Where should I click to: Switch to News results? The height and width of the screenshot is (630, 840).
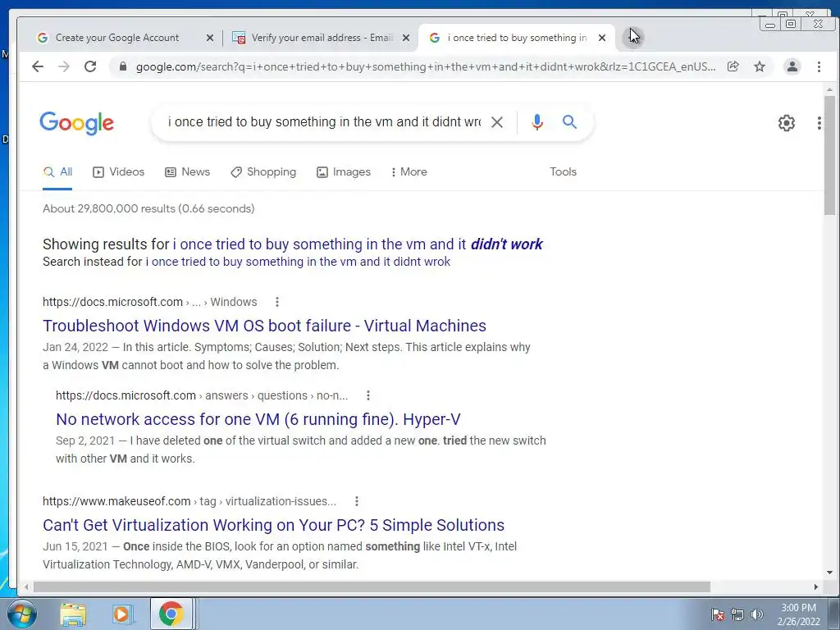point(188,172)
